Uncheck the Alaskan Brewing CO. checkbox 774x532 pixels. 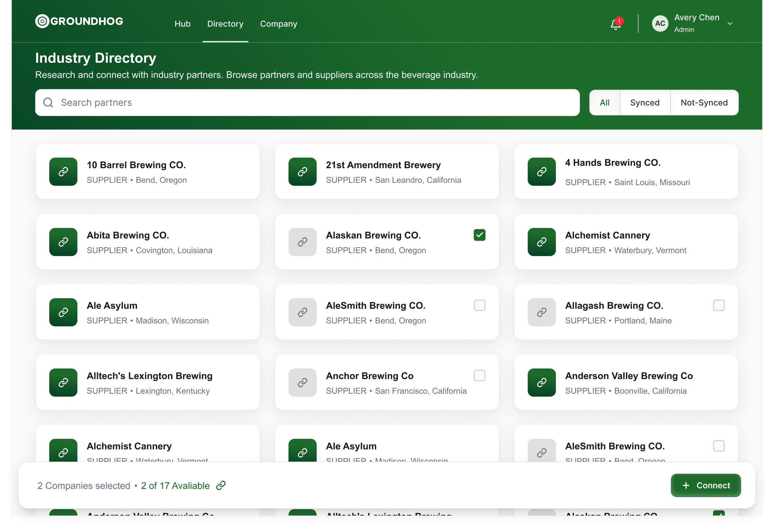(479, 235)
